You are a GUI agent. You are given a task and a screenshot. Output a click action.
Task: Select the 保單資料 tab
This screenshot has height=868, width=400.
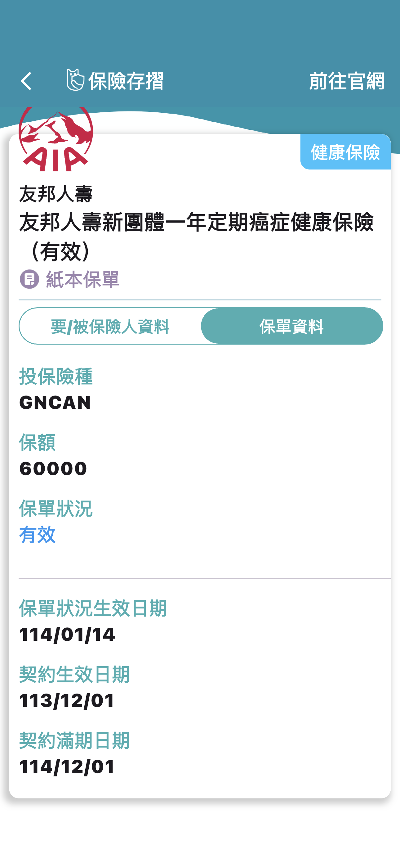pyautogui.click(x=291, y=326)
